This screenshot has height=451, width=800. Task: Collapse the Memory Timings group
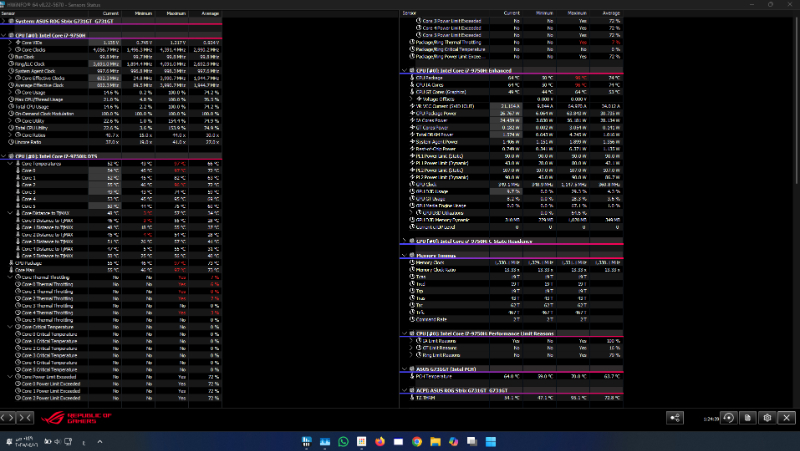405,255
